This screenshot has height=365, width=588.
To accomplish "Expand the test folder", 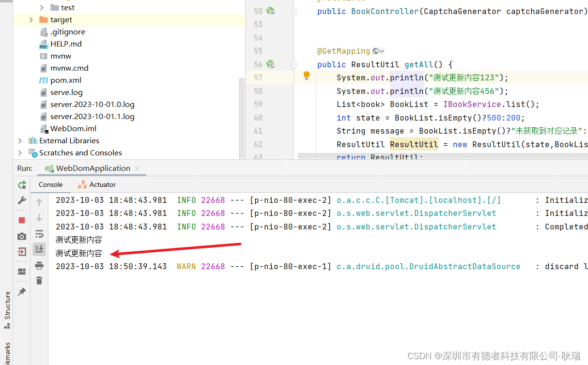I will pos(42,7).
